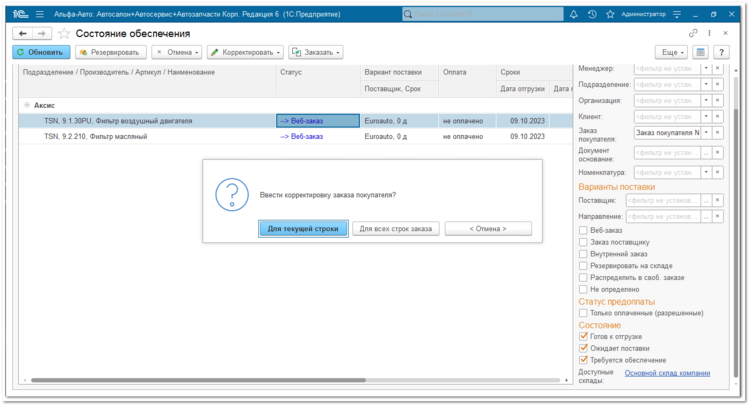Image resolution: width=750 pixels, height=406 pixels.
Task: Open the 1C main menu hamburger icon
Action: tap(40, 14)
